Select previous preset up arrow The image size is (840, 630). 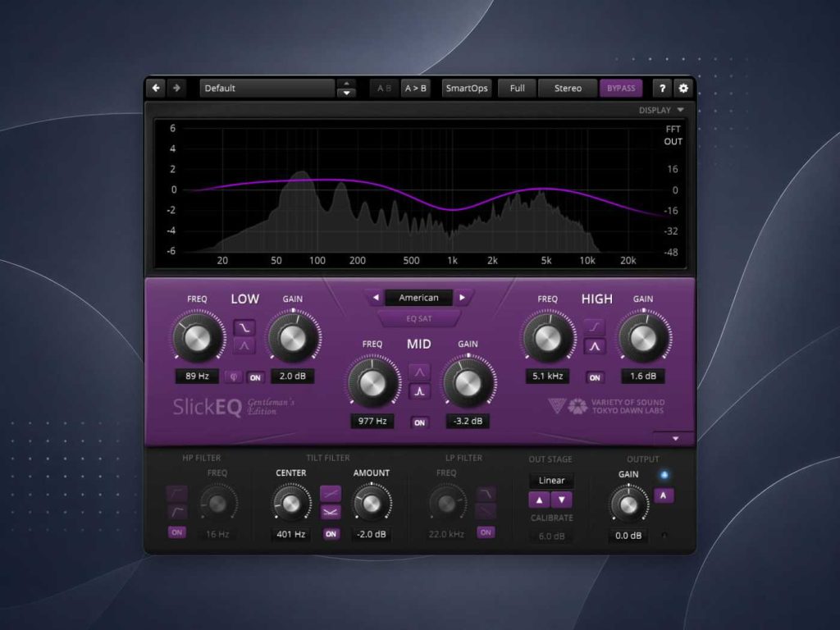click(346, 84)
